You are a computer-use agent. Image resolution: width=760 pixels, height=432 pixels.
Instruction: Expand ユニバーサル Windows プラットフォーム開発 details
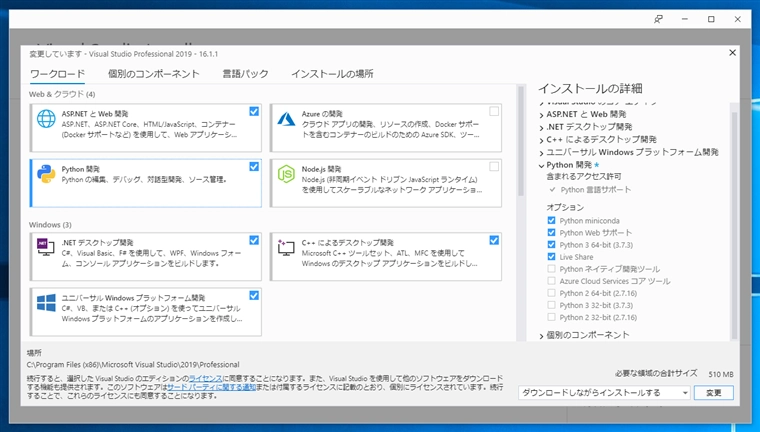[x=541, y=153]
